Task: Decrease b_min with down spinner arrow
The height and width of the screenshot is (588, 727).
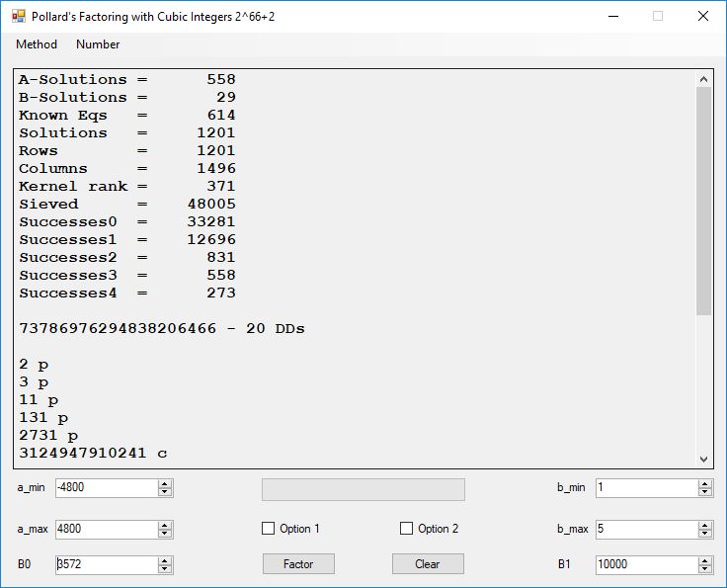Action: pyautogui.click(x=705, y=492)
